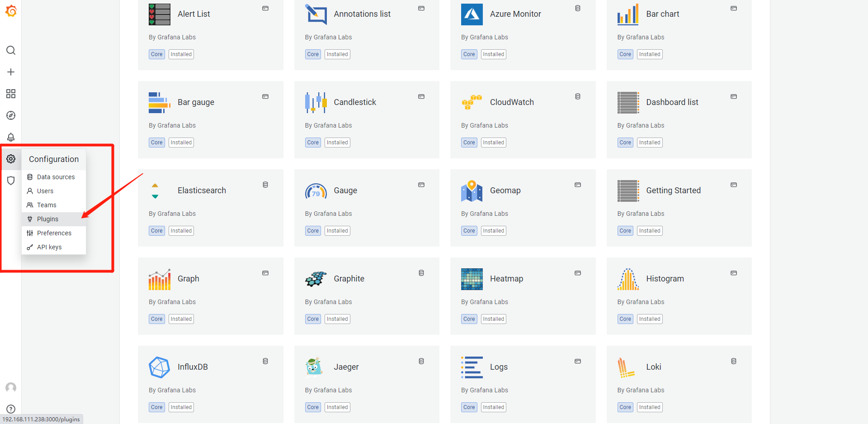Click the Graph plugin icon
This screenshot has width=868, height=424.
click(160, 279)
